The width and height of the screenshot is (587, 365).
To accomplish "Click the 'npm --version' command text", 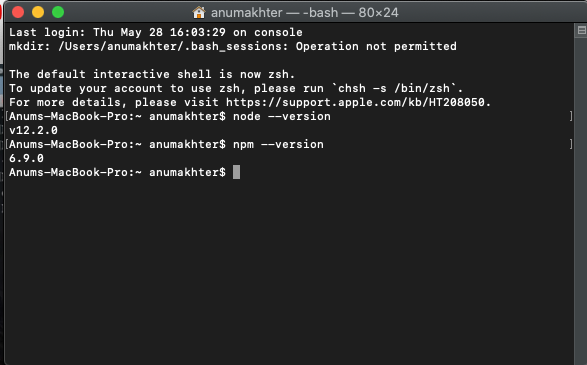I will pyautogui.click(x=278, y=145).
